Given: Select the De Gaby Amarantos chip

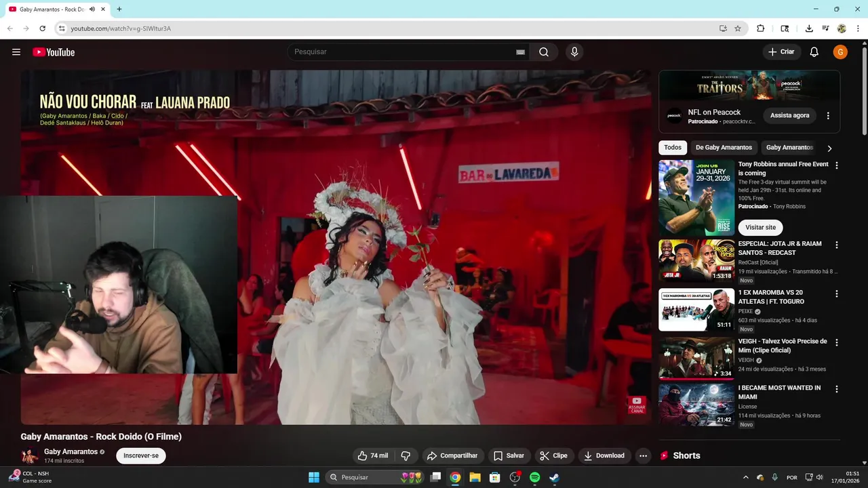Looking at the screenshot, I should tap(724, 148).
